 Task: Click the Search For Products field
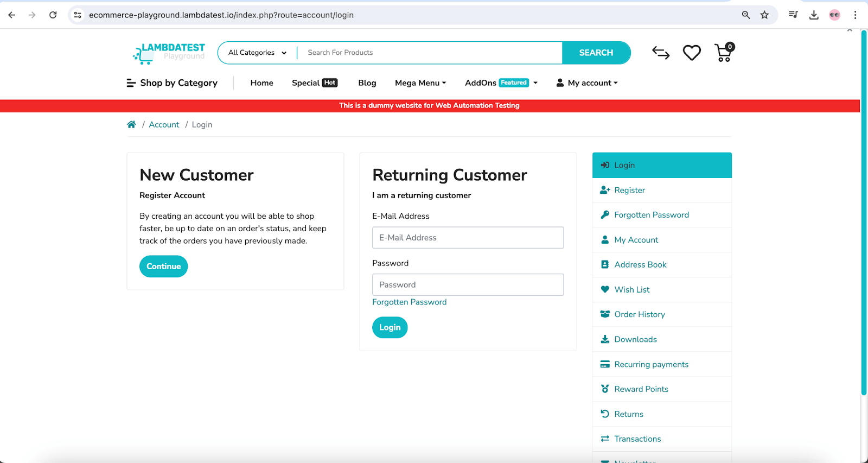pyautogui.click(x=430, y=53)
